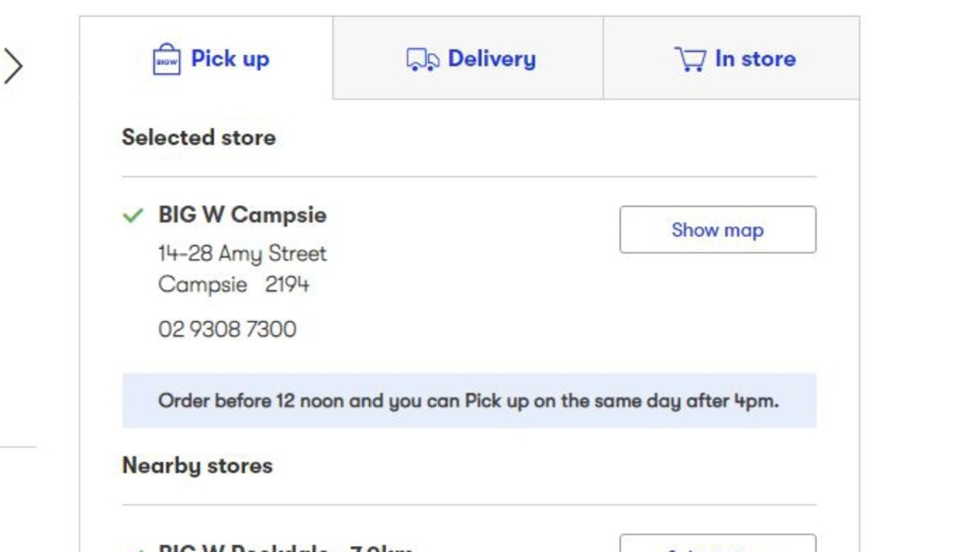This screenshot has height=552, width=980.
Task: Click the phone number 02 9308 7300
Action: click(x=227, y=329)
